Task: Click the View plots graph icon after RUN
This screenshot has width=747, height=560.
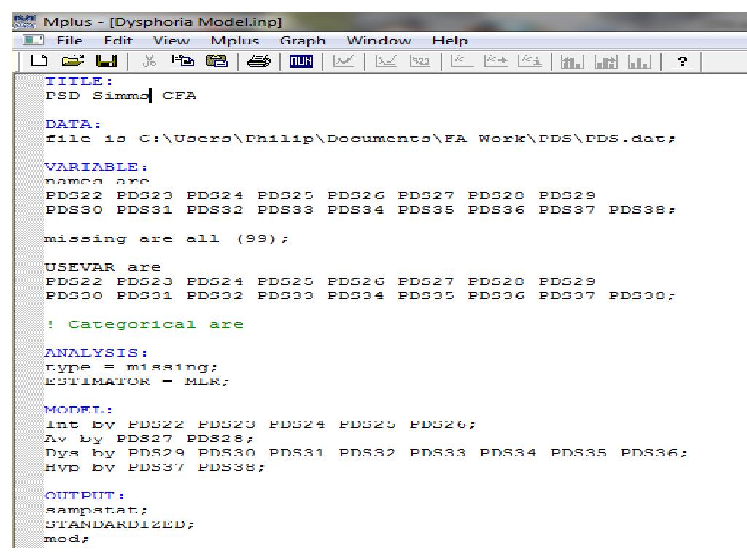Action: coord(344,61)
